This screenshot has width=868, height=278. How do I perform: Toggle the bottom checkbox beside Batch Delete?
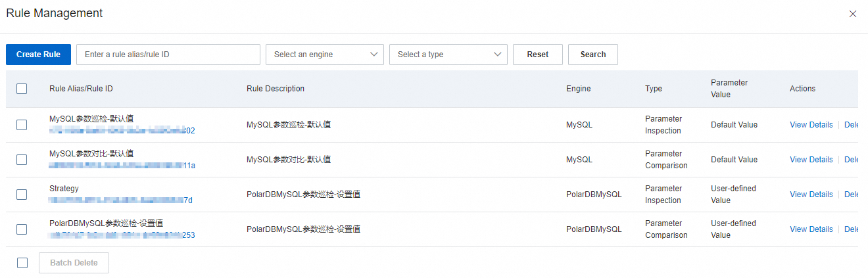coord(22,263)
